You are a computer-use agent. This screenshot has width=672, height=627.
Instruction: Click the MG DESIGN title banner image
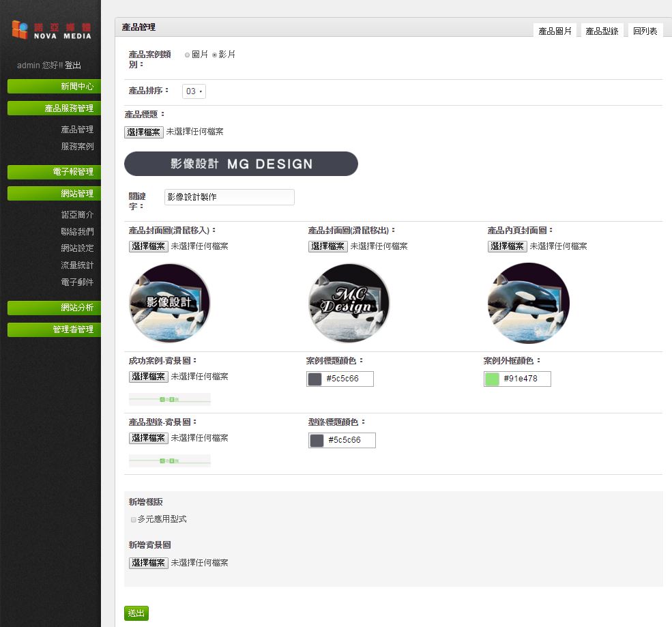(x=241, y=164)
